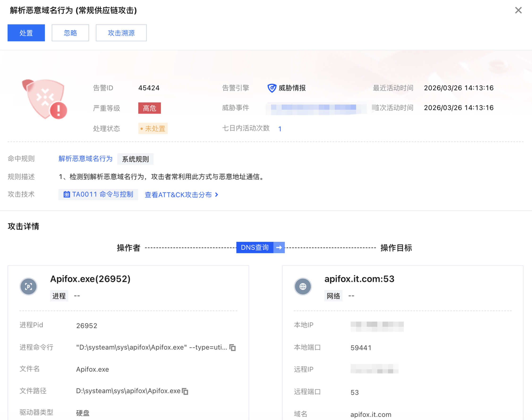Screen dimensions: 532x420
Task: Click the 未处置 status tag
Action: tap(153, 128)
